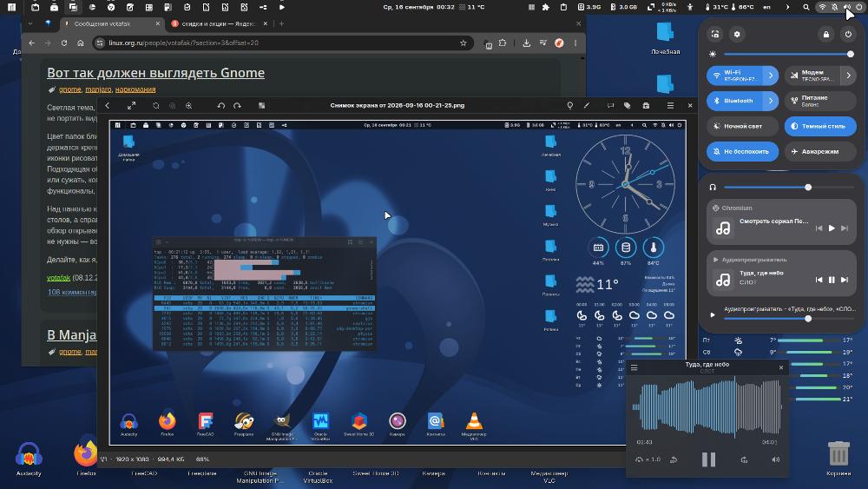The image size is (868, 489).
Task: Adjust the Аудиопроигрыватель stream volume slider
Action: click(789, 319)
